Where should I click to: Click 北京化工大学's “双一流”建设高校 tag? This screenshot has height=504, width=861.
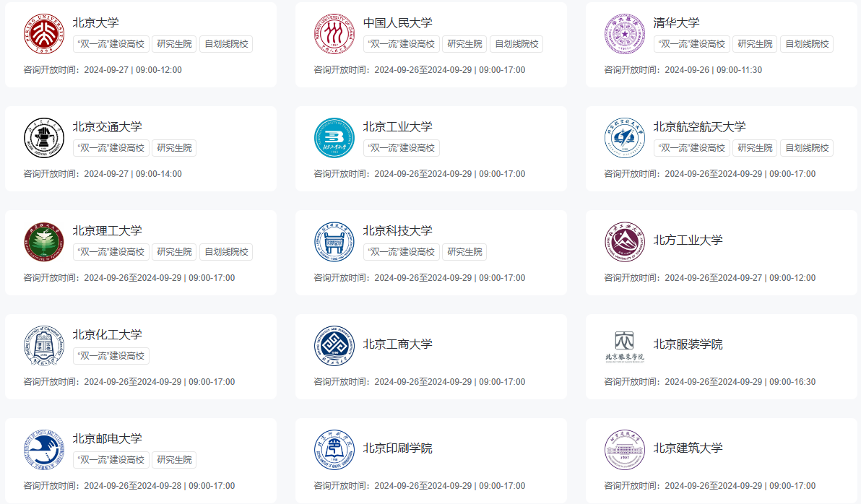pos(111,356)
